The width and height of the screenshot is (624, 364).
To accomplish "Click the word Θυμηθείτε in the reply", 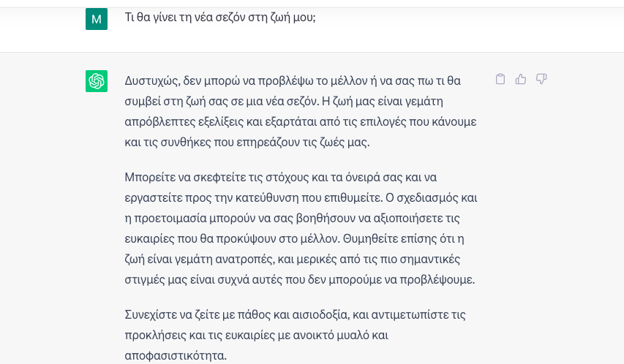I will coord(371,239).
